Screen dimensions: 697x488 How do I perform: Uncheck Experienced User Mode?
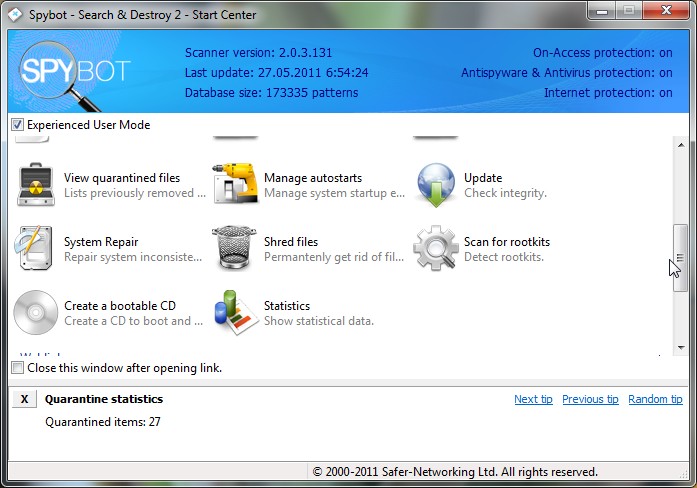tap(17, 125)
